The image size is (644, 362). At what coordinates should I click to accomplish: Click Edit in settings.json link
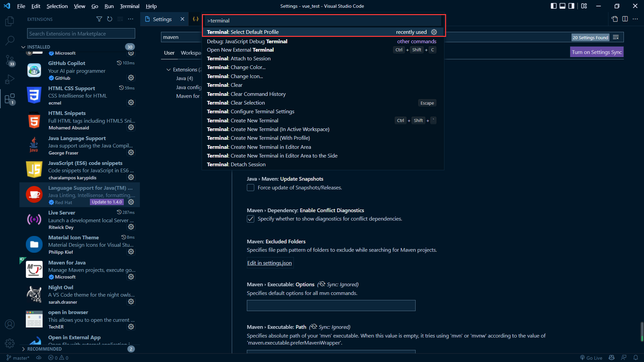(x=269, y=263)
